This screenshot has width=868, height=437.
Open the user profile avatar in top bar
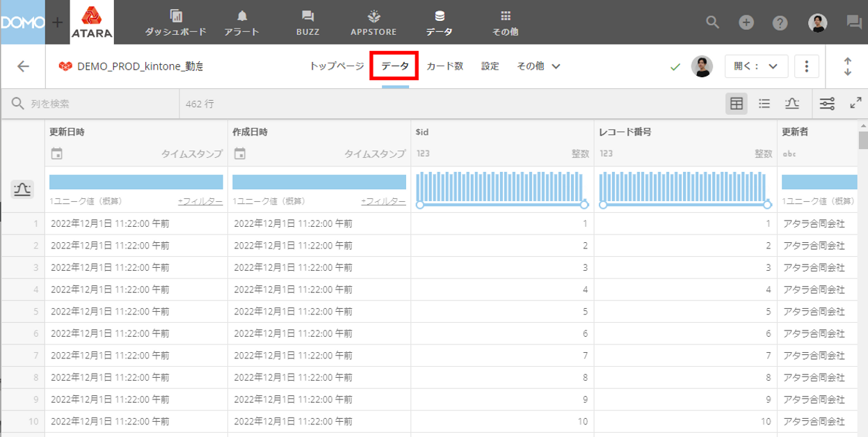click(x=818, y=22)
